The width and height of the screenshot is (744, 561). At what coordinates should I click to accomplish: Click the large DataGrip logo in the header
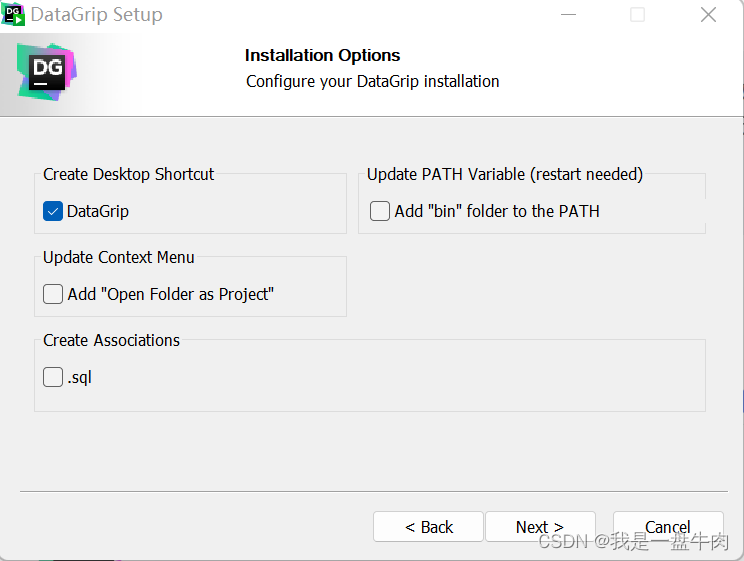click(47, 71)
